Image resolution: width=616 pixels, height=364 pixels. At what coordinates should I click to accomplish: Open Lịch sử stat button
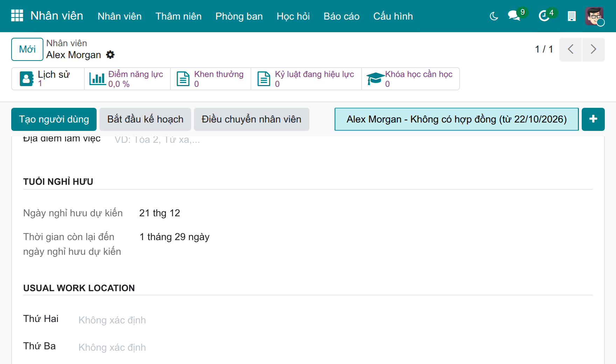coord(48,79)
